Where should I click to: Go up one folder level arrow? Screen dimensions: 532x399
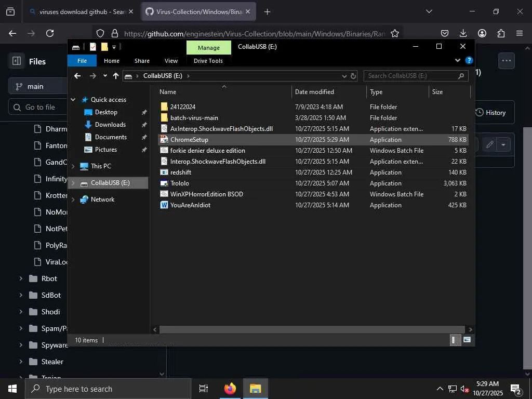(116, 76)
